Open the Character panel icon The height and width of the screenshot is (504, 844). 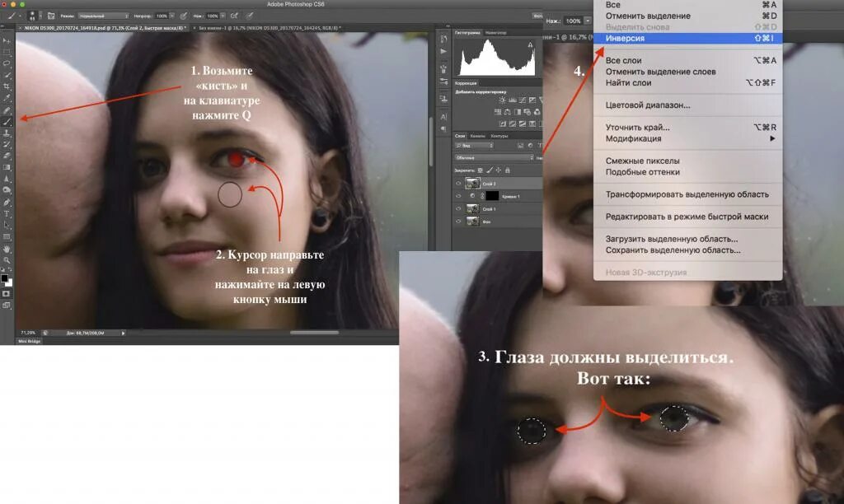[x=443, y=117]
